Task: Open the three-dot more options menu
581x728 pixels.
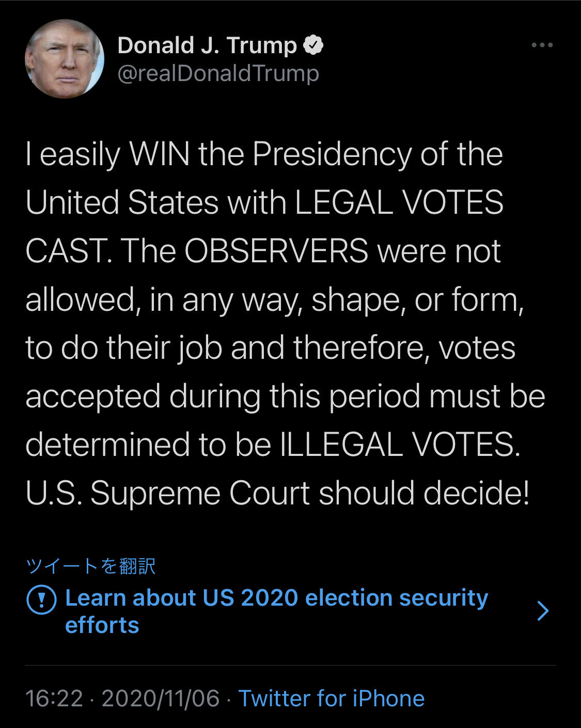Action: click(542, 45)
